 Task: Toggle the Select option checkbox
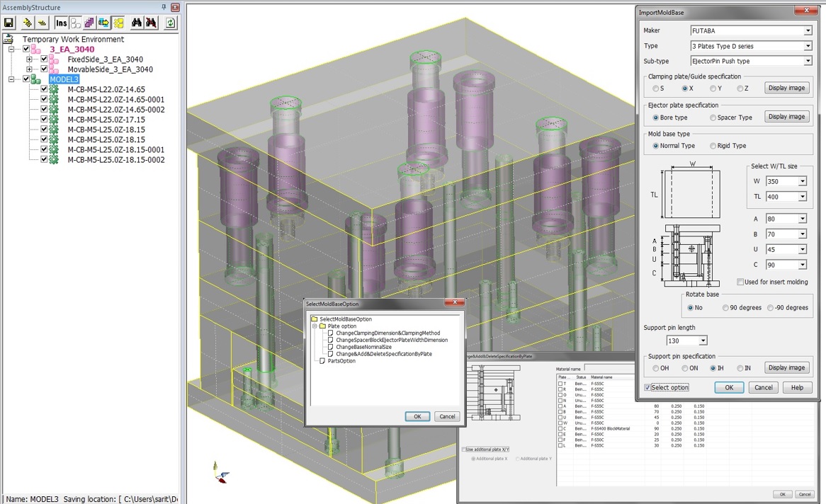coord(648,387)
